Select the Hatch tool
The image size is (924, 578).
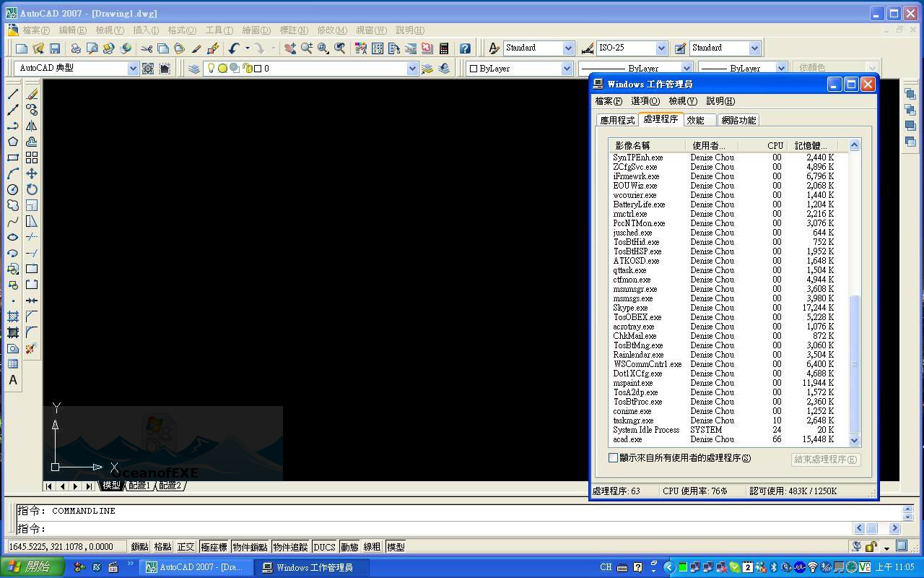pyautogui.click(x=13, y=316)
